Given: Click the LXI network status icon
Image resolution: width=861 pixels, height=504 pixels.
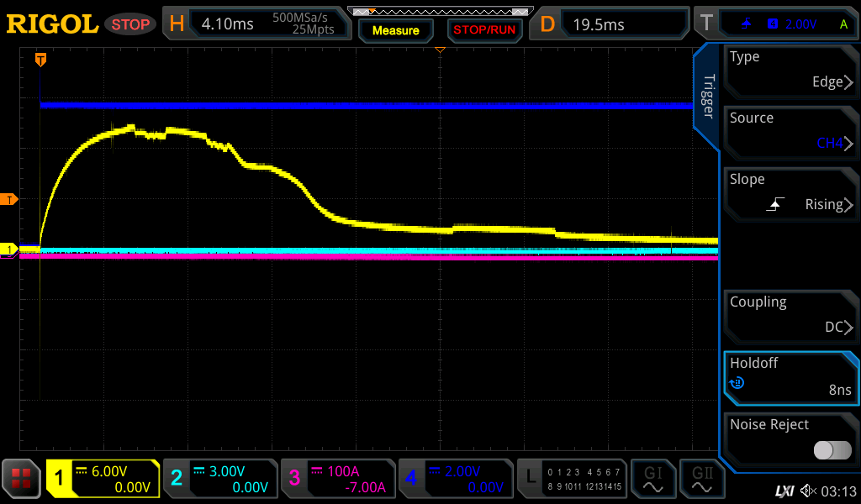Looking at the screenshot, I should [x=784, y=490].
